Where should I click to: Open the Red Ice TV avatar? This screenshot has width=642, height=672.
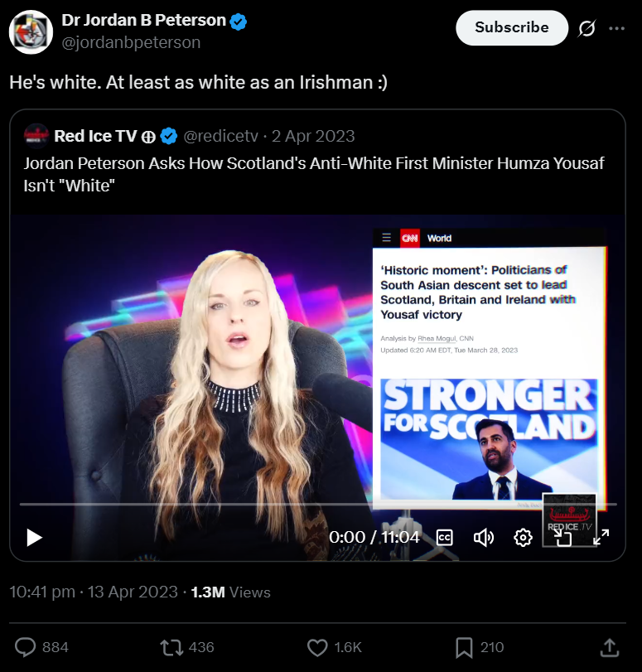[36, 136]
